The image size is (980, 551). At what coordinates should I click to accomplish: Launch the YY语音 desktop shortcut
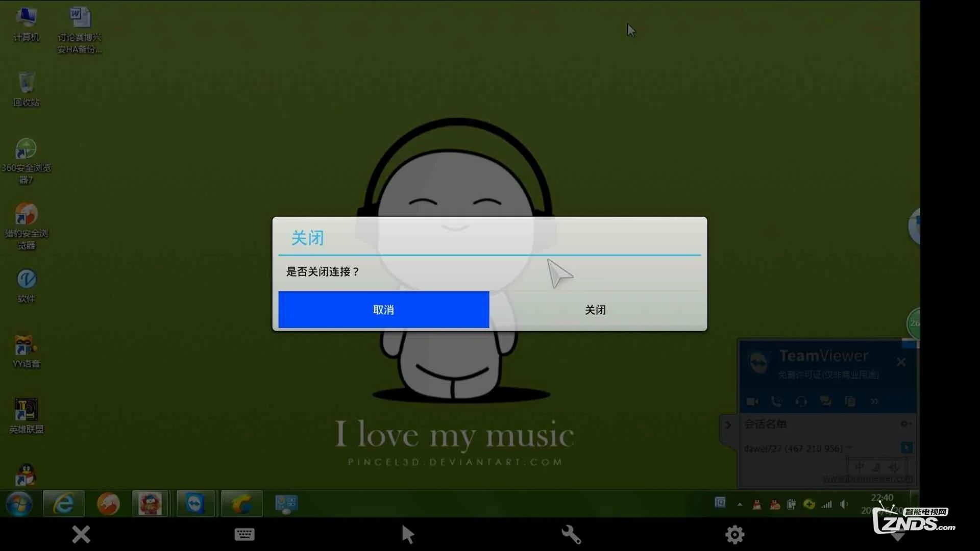(26, 351)
